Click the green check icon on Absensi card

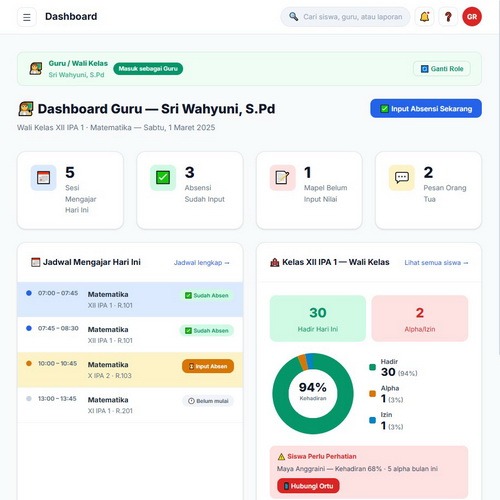[163, 178]
